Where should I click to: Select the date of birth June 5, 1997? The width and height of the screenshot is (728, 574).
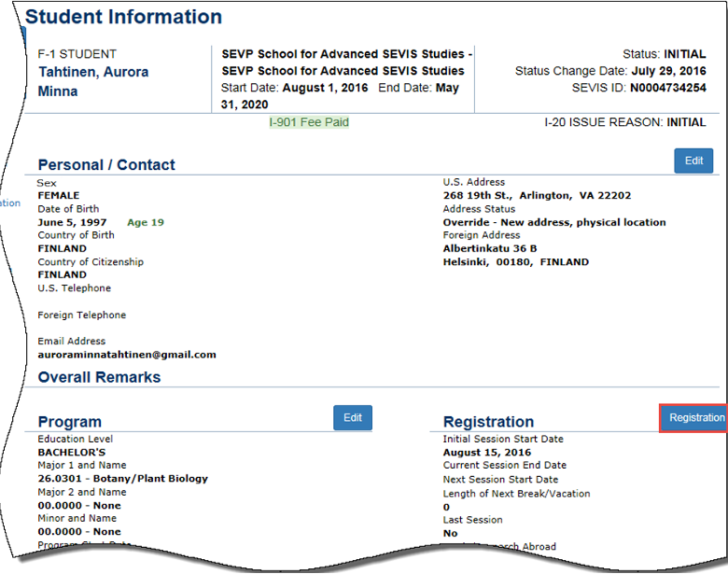pos(73,222)
